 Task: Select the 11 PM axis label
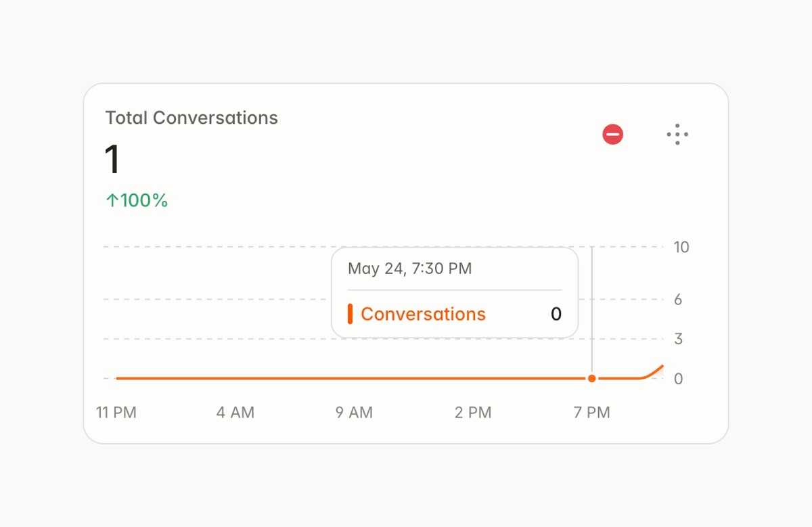116,412
